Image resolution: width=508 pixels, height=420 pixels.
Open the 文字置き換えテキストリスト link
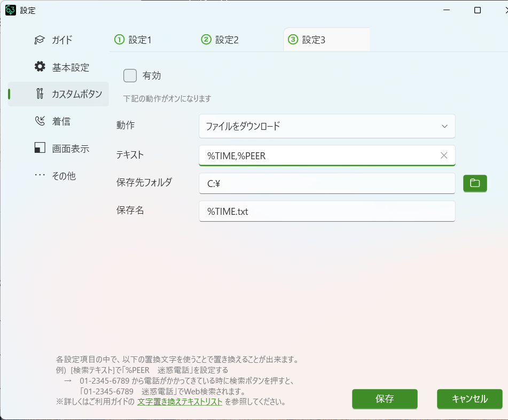click(x=179, y=402)
